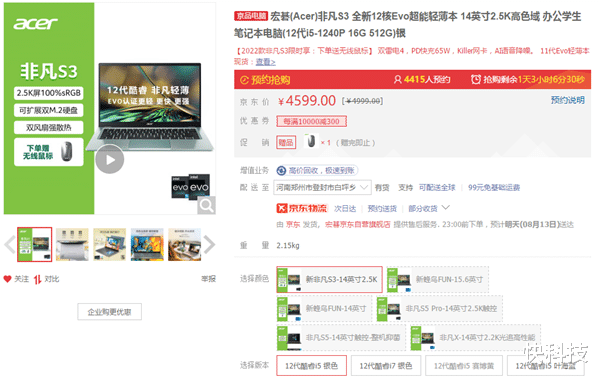Click the 有货 stock status text
Image resolution: width=600 pixels, height=378 pixels.
382,187
